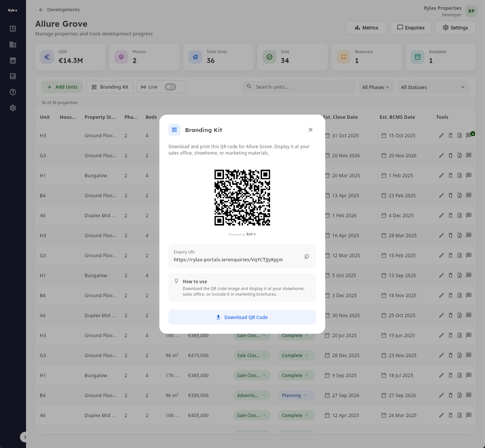Image resolution: width=485 pixels, height=448 pixels.
Task: Open messages for the 31 Oct 2025 row
Action: 469,135
